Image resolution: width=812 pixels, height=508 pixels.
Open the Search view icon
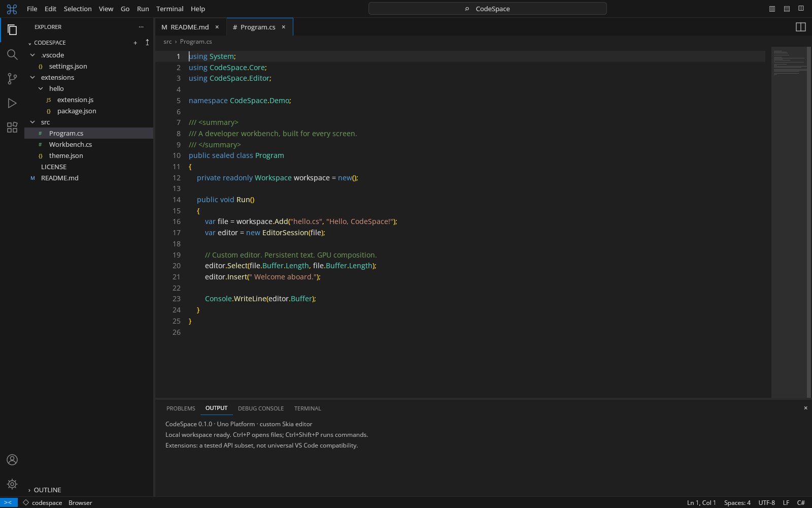coord(12,54)
